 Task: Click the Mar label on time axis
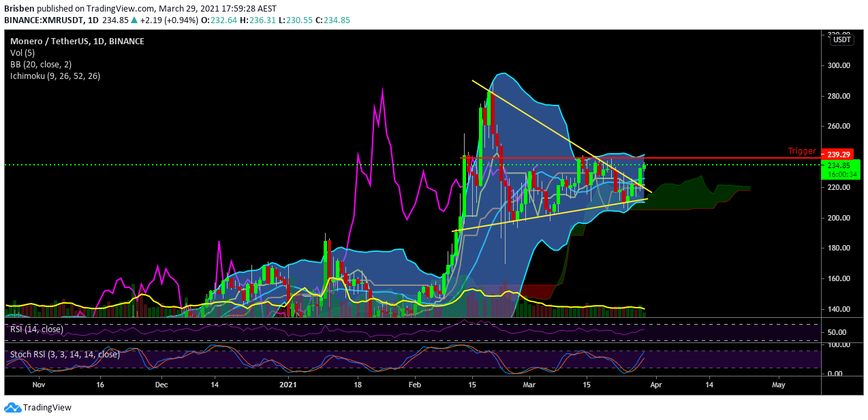click(x=529, y=385)
